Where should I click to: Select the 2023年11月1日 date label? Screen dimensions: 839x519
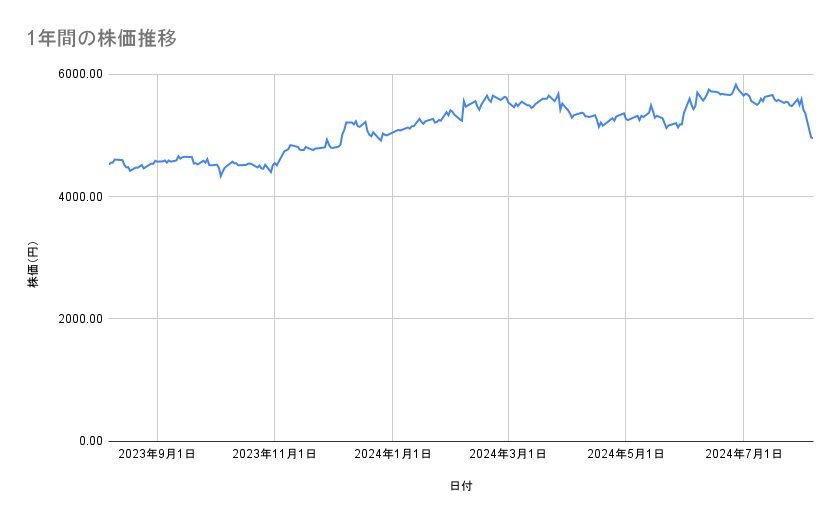(x=275, y=454)
